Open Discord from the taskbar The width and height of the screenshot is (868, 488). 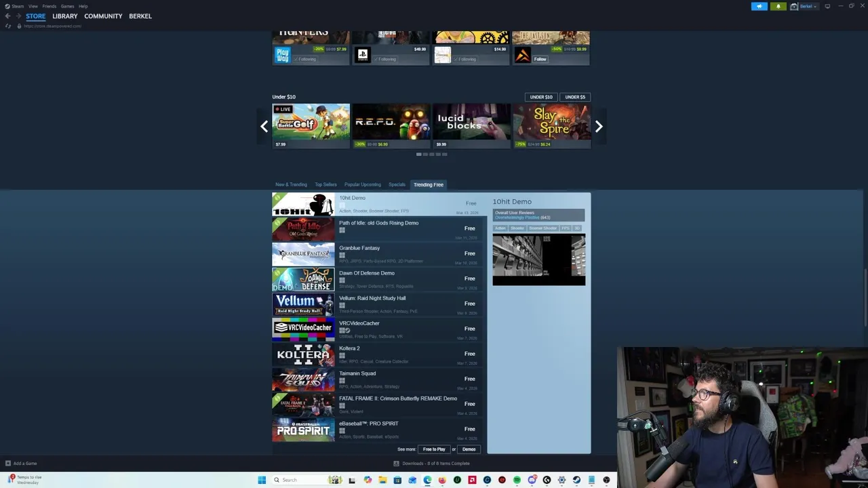[532, 480]
